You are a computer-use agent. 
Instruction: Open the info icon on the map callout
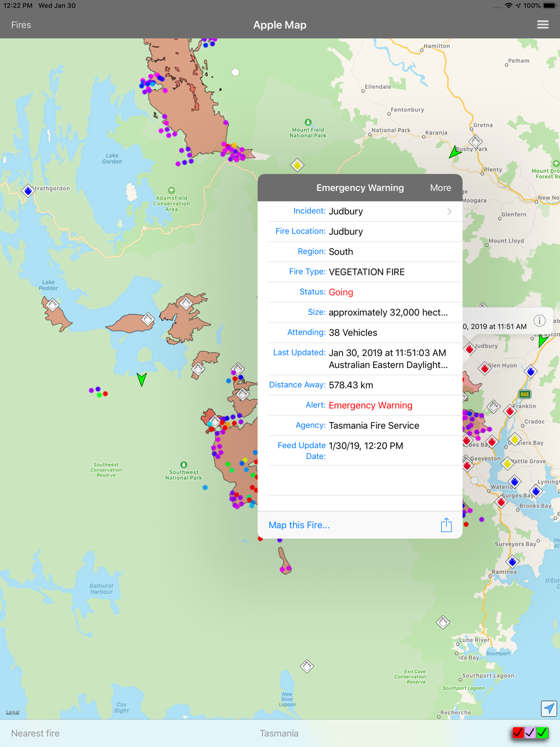pos(539,321)
